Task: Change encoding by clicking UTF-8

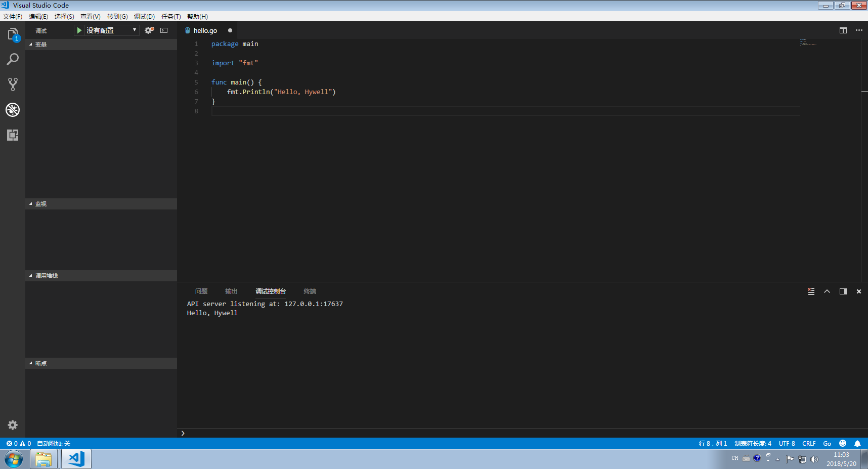Action: [787, 443]
